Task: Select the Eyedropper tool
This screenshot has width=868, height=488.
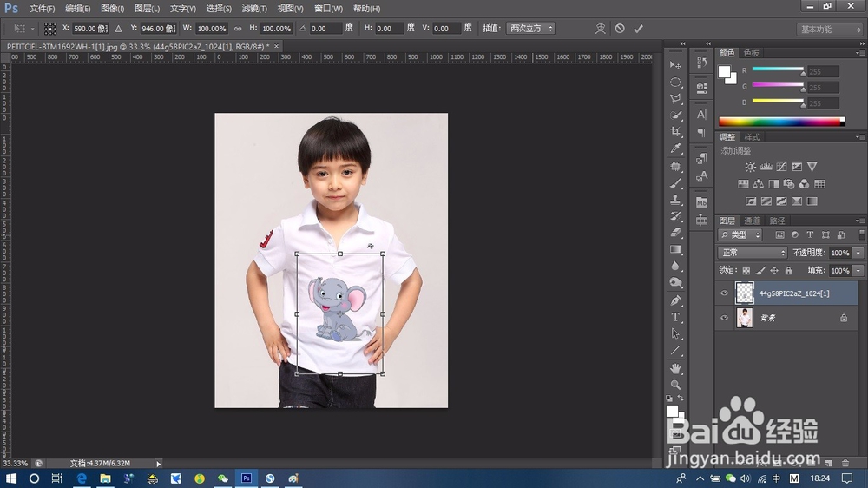Action: click(675, 149)
